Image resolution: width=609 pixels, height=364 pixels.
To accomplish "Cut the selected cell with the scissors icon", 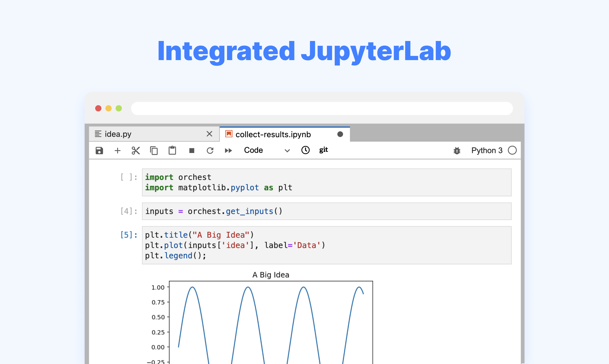I will click(x=136, y=150).
